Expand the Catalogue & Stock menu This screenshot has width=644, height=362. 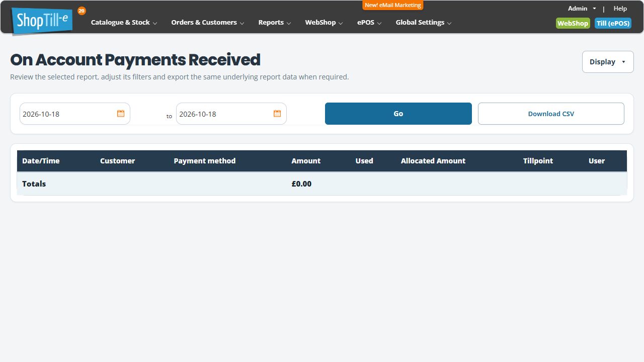(x=124, y=23)
